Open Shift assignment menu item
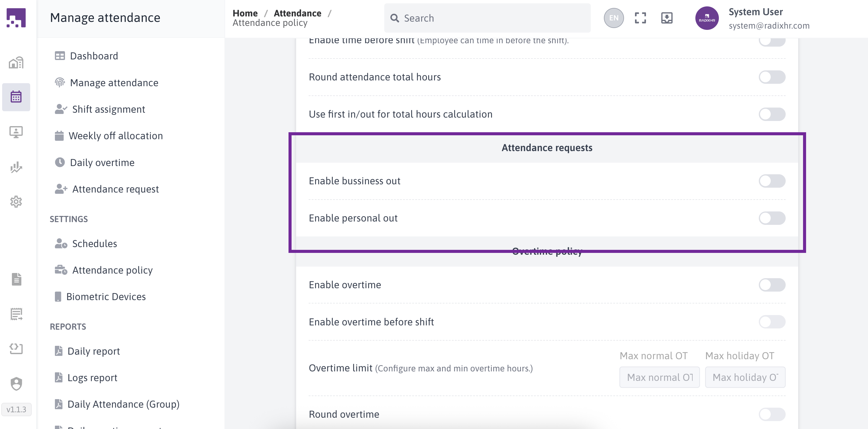The width and height of the screenshot is (868, 429). click(109, 109)
